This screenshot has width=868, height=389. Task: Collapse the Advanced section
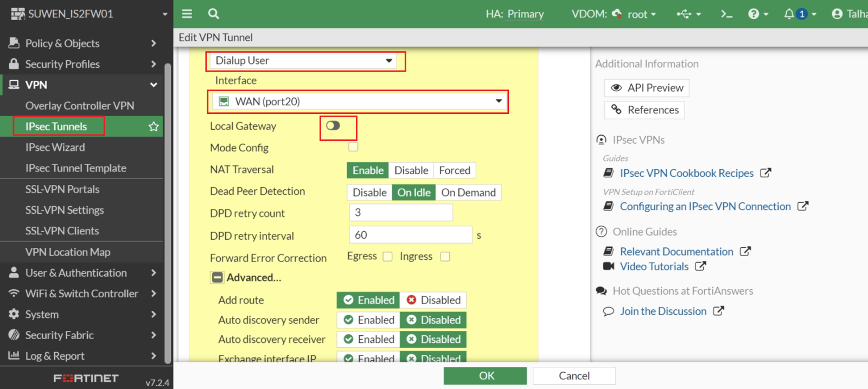click(218, 278)
